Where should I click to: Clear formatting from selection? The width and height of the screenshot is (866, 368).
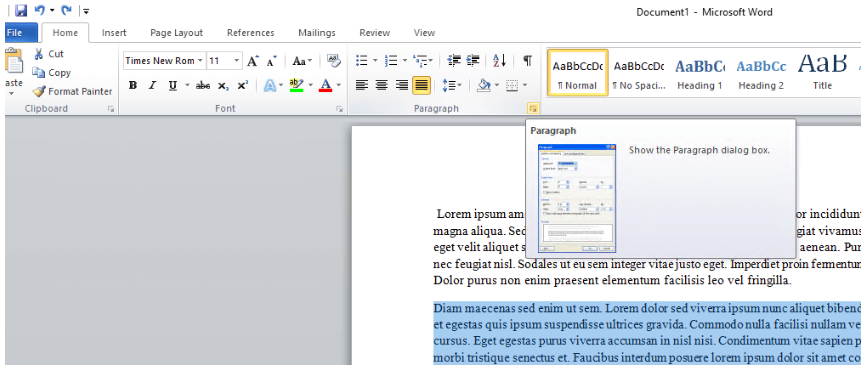334,60
